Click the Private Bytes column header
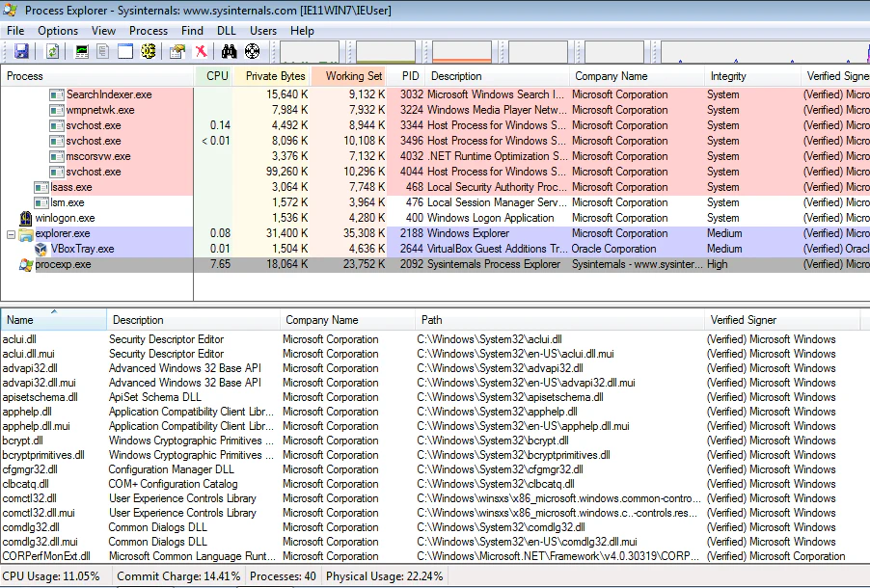Viewport: 870px width, 588px height. pos(275,76)
